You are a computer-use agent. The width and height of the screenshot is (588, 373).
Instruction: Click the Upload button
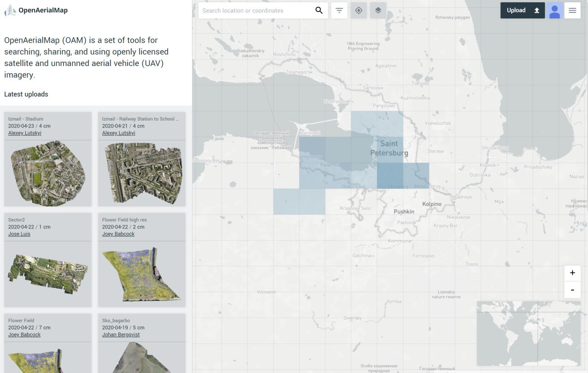[x=523, y=10]
